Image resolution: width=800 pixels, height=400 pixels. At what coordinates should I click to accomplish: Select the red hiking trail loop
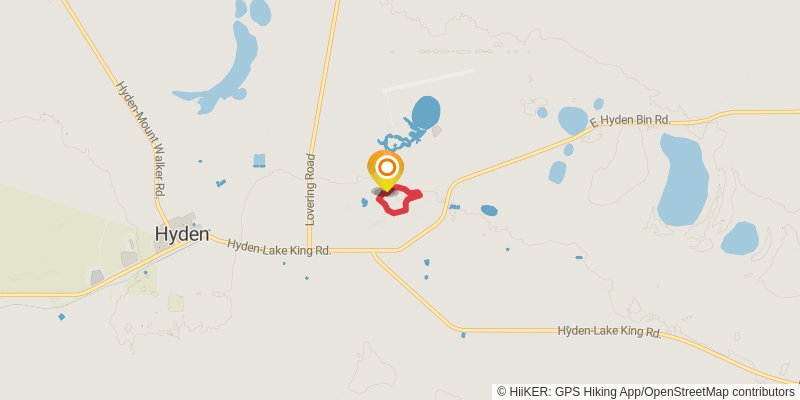(399, 199)
